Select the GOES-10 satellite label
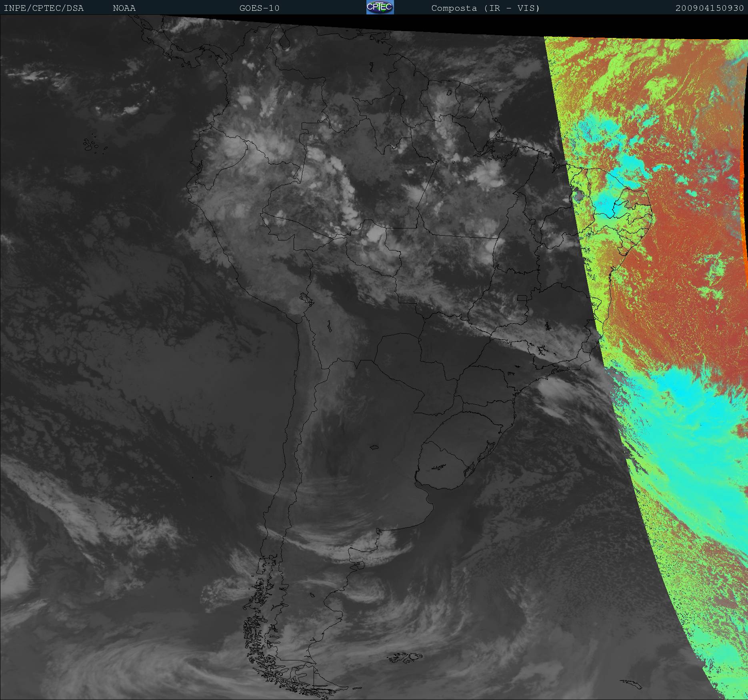The height and width of the screenshot is (700, 748). (259, 8)
